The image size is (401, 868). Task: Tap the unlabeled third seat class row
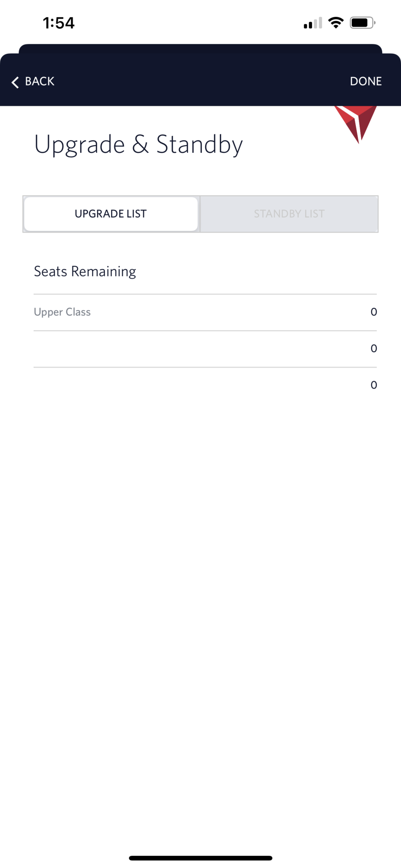coord(205,385)
